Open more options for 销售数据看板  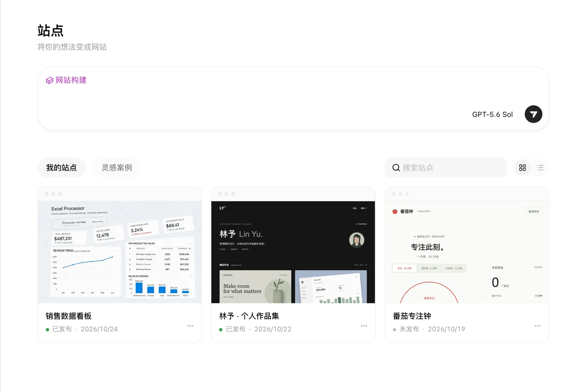(x=190, y=326)
